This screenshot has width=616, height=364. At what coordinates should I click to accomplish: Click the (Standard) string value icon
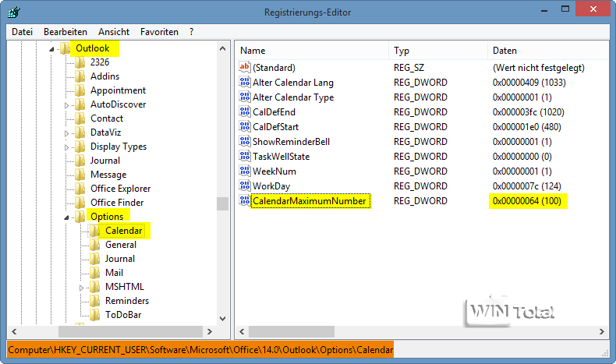245,67
